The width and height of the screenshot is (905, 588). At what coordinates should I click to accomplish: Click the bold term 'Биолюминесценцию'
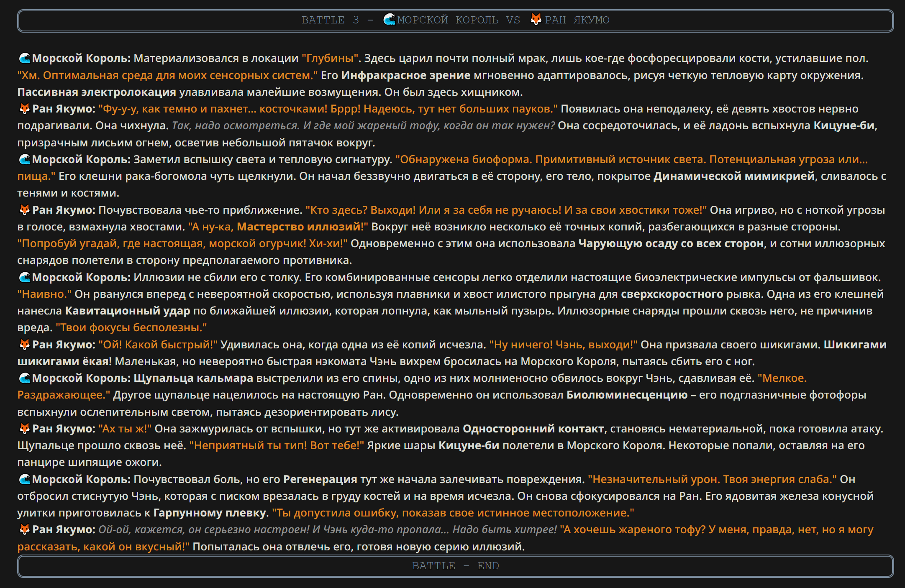[x=627, y=395]
